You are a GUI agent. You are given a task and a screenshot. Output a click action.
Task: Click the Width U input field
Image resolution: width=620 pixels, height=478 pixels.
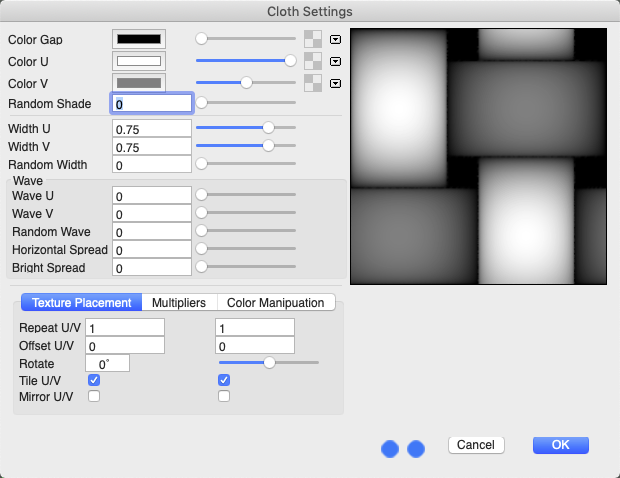151,129
